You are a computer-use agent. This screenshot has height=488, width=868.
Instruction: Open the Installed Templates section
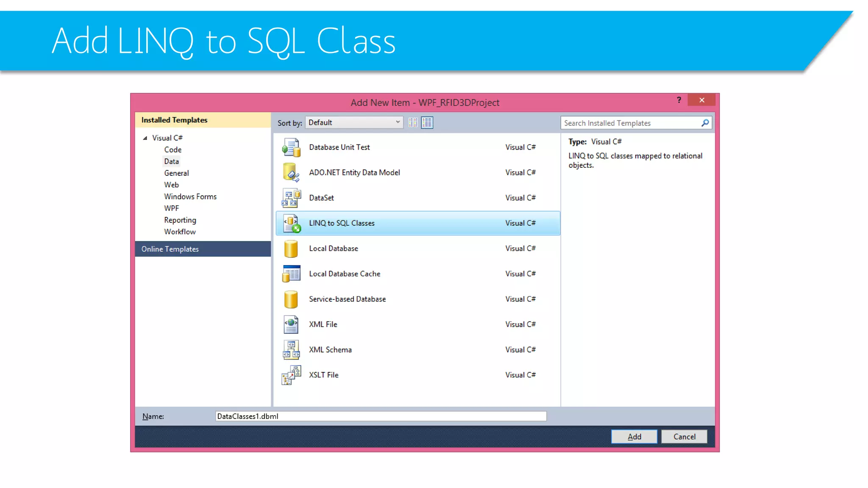[x=203, y=120]
